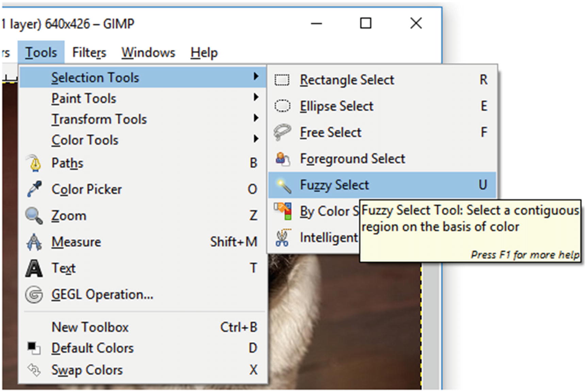
Task: Choose Swap Colors menu entry
Action: coord(143,370)
